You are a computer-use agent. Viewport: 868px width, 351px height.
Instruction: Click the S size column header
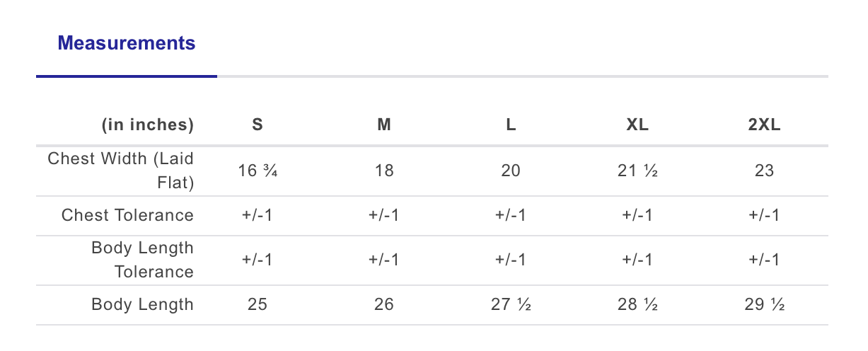[257, 125]
